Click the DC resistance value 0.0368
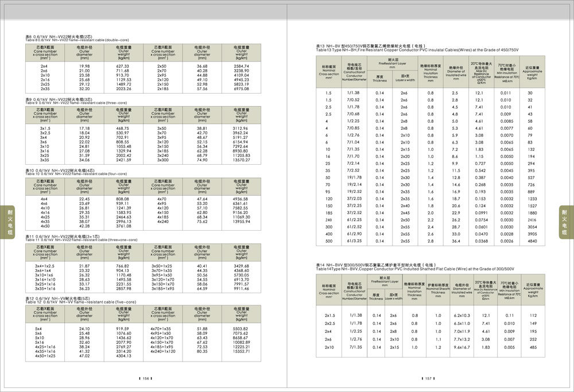Image resolution: width=574 pixels, height=392 pixels. coord(482,241)
